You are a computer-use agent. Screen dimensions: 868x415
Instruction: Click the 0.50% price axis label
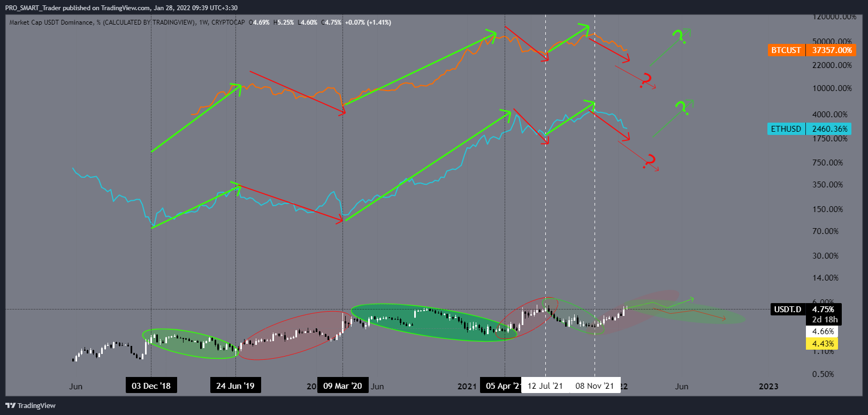pyautogui.click(x=823, y=374)
